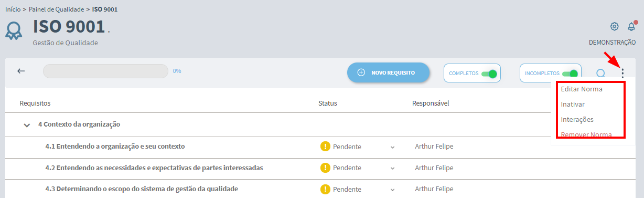Click the Gestão de Qualidade subtitle

pyautogui.click(x=66, y=43)
